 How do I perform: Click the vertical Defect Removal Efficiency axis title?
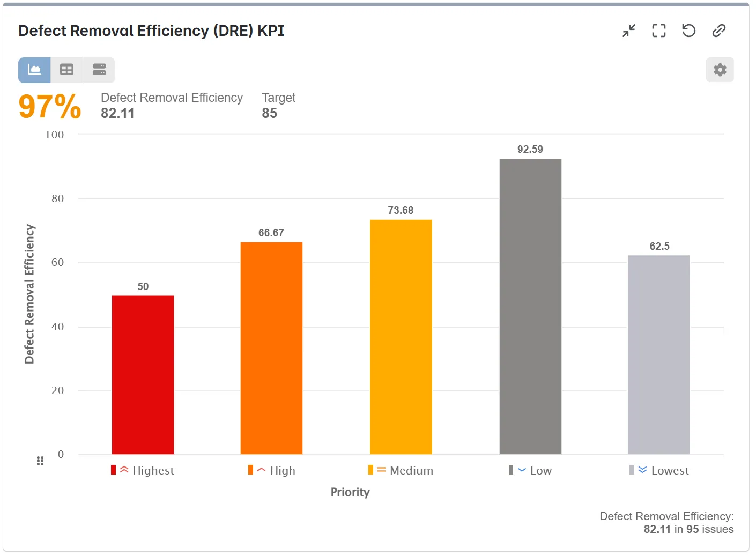[29, 294]
